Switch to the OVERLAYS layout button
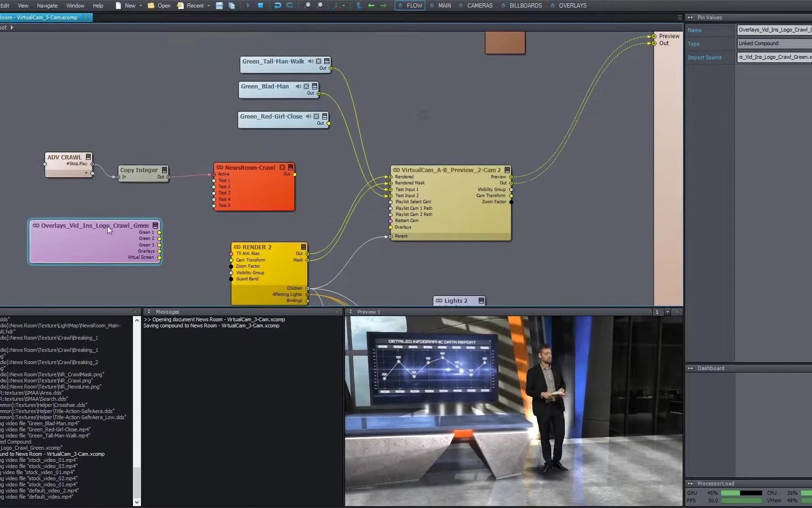 click(x=572, y=6)
